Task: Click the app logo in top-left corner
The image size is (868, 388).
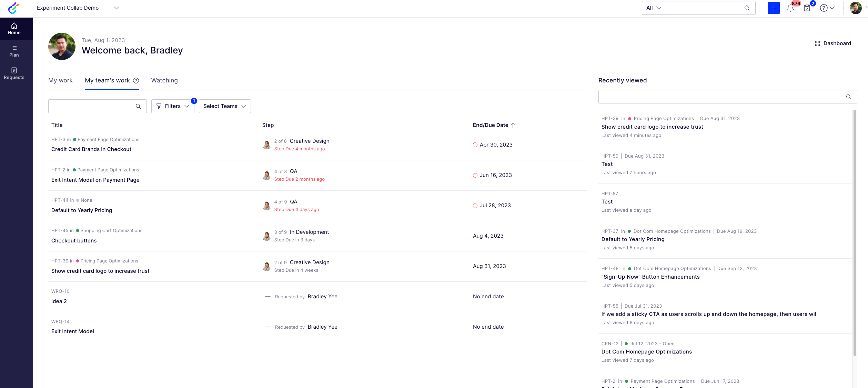Action: [14, 8]
